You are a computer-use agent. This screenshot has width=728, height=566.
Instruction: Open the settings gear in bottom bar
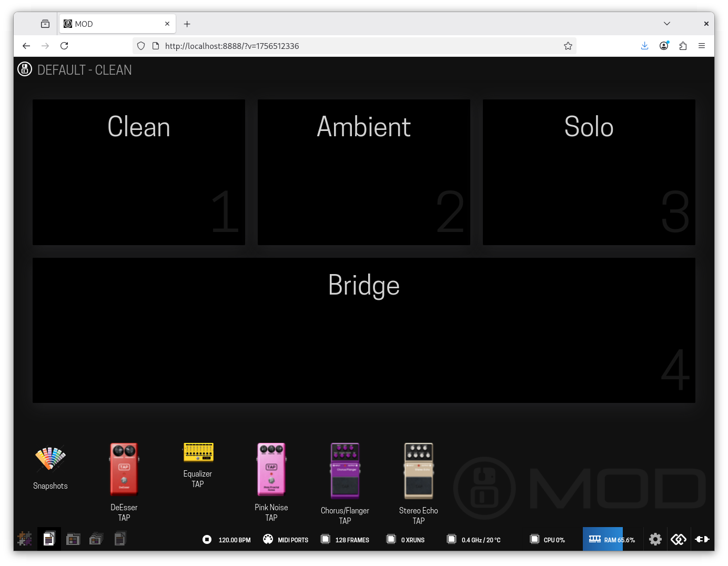655,539
